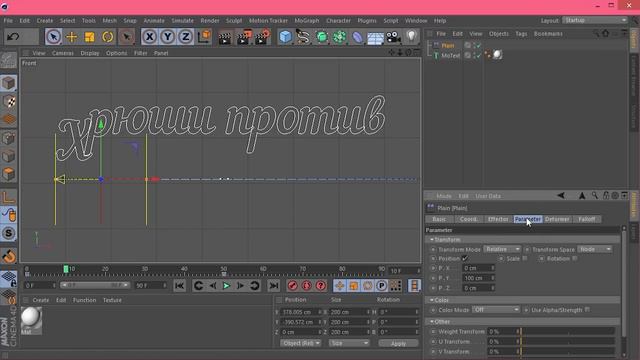Click the floor environment icon

coord(375,38)
